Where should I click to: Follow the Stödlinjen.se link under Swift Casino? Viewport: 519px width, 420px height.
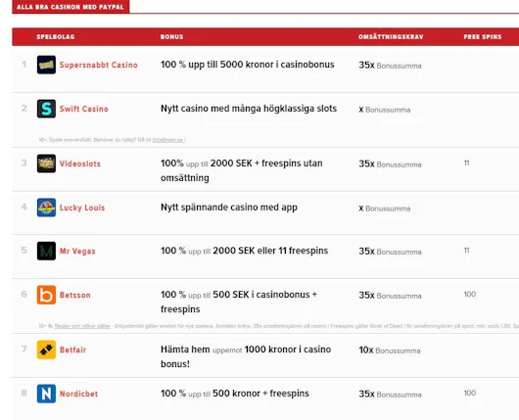[x=168, y=140]
